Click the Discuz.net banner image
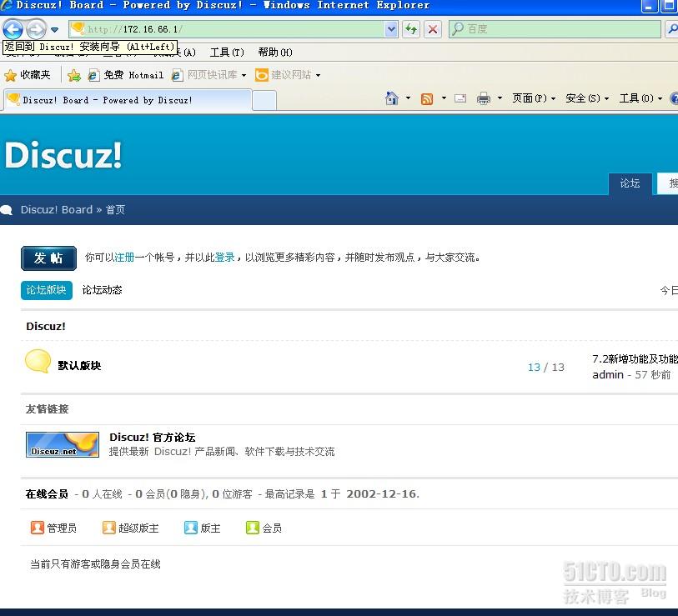The image size is (678, 616). [63, 444]
